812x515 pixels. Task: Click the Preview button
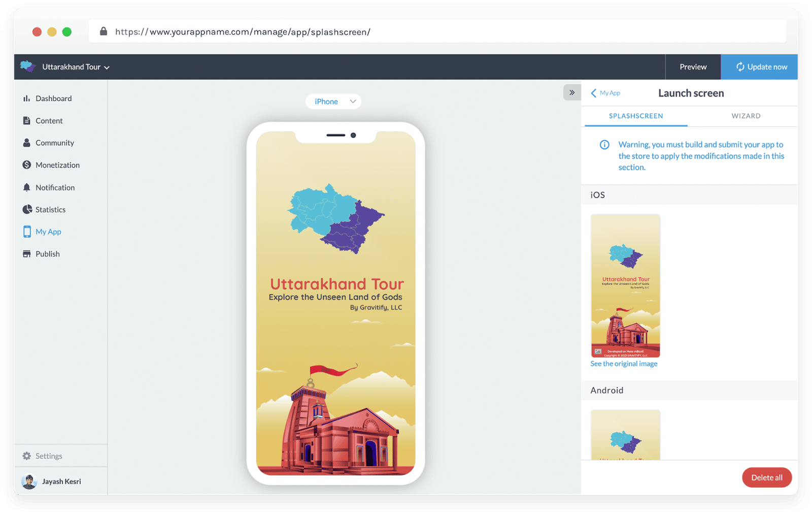693,67
